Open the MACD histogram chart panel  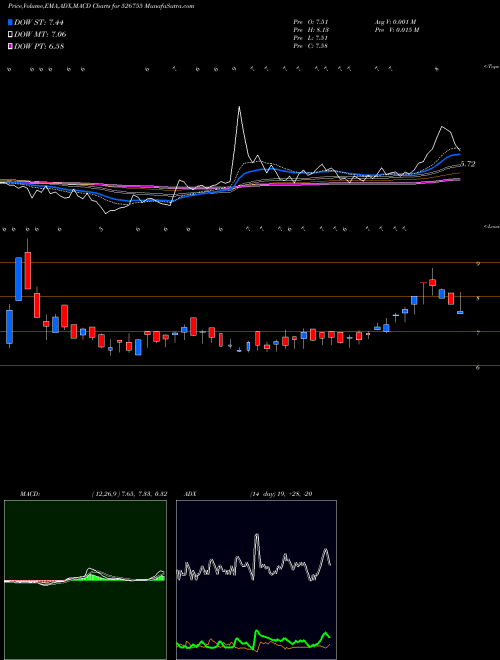(85, 580)
